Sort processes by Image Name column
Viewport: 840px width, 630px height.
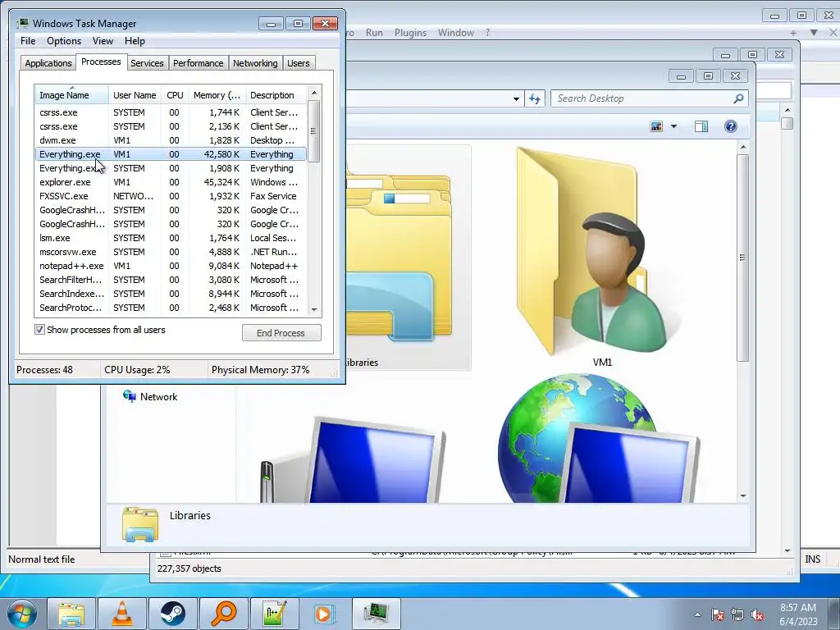[x=72, y=95]
